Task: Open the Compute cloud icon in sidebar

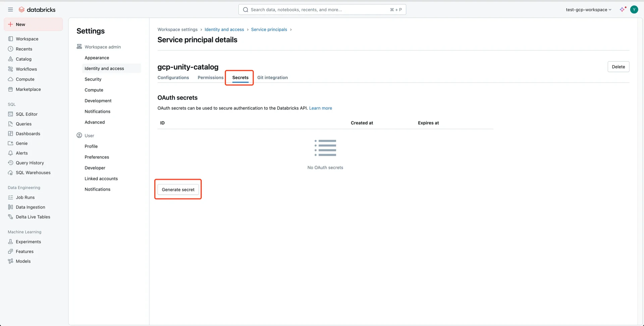Action: [x=10, y=79]
